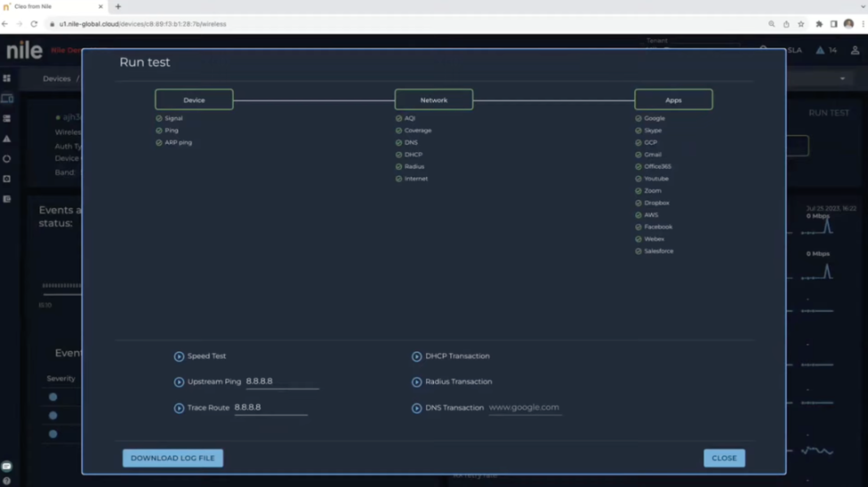Launch the Trace Route play icon
This screenshot has height=487, width=868.
pyautogui.click(x=179, y=408)
